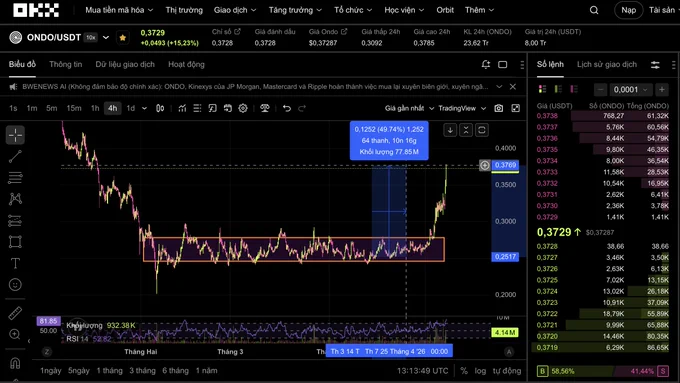Image resolution: width=680 pixels, height=383 pixels.
Task: Toggle the magnet mode tool
Action: click(x=15, y=363)
